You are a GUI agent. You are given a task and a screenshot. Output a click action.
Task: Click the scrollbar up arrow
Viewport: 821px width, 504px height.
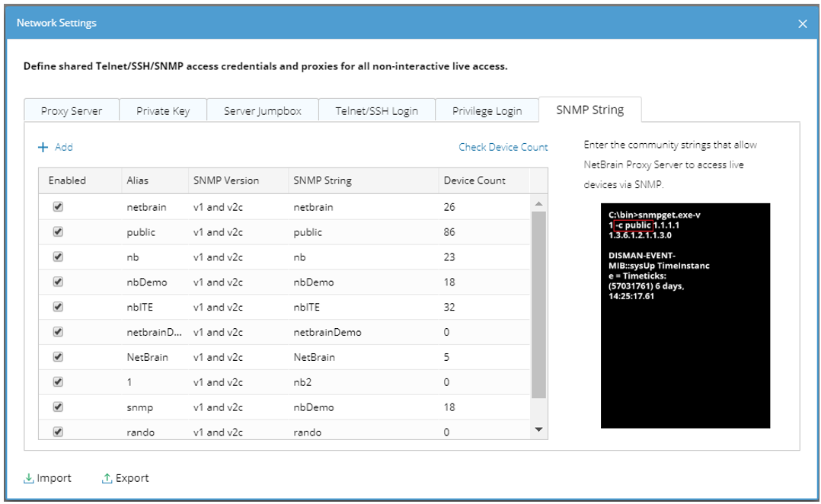(x=538, y=204)
